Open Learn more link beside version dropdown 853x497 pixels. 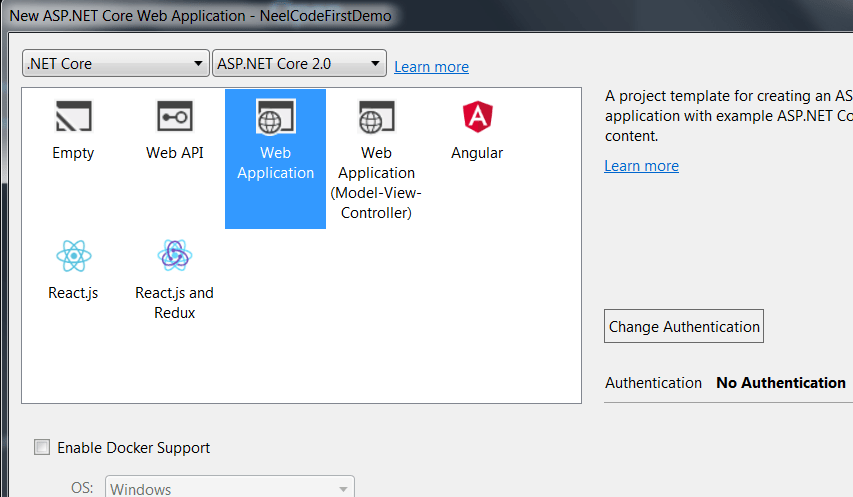pyautogui.click(x=431, y=67)
